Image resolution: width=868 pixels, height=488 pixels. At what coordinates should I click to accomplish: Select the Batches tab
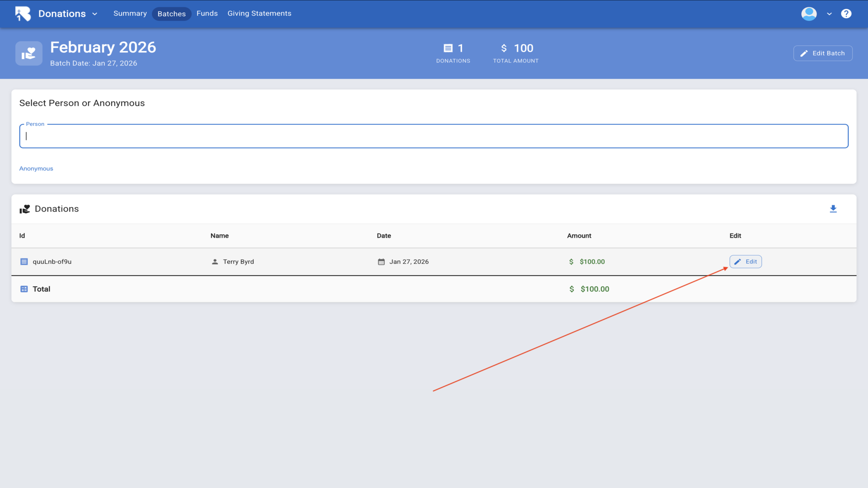click(x=171, y=14)
